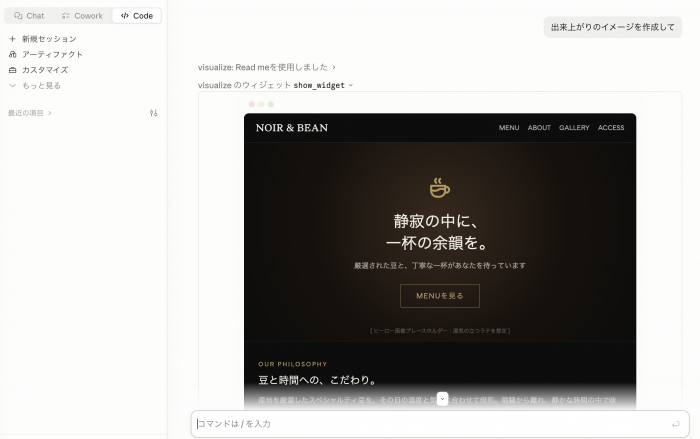Collapse the show_widget dropdown chevron
The height and width of the screenshot is (439, 700).
(350, 85)
